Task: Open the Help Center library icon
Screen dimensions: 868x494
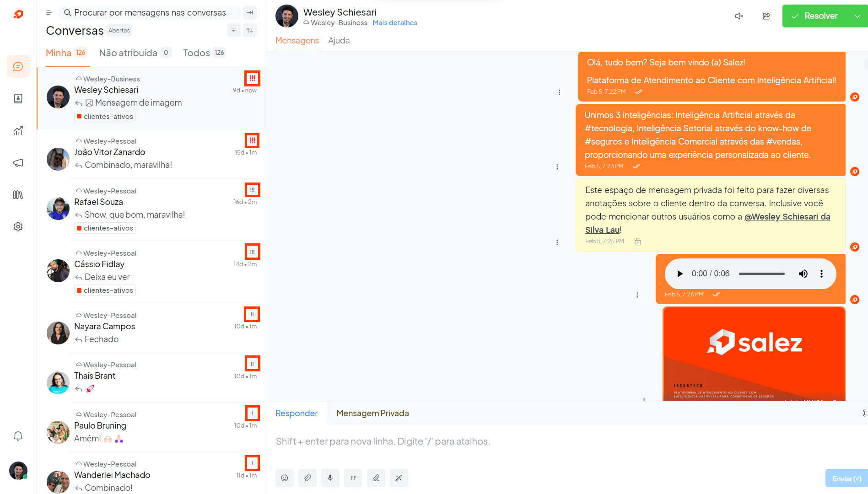Action: [18, 195]
